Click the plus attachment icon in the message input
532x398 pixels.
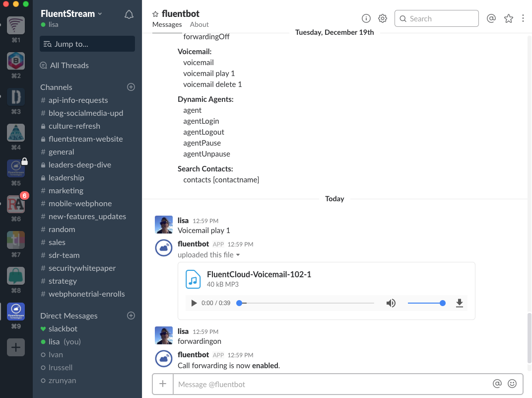click(x=163, y=383)
